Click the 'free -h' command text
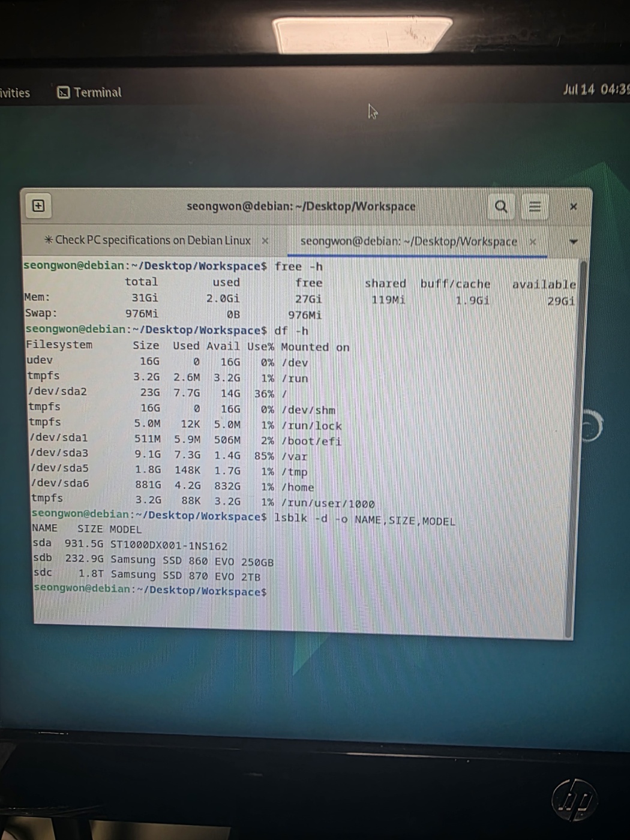This screenshot has width=630, height=840. (x=299, y=266)
